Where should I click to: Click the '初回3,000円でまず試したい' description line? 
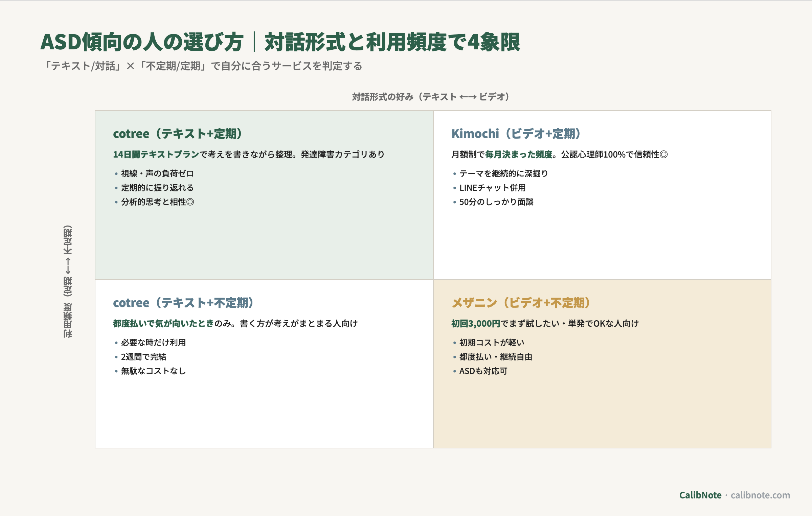[x=545, y=324]
